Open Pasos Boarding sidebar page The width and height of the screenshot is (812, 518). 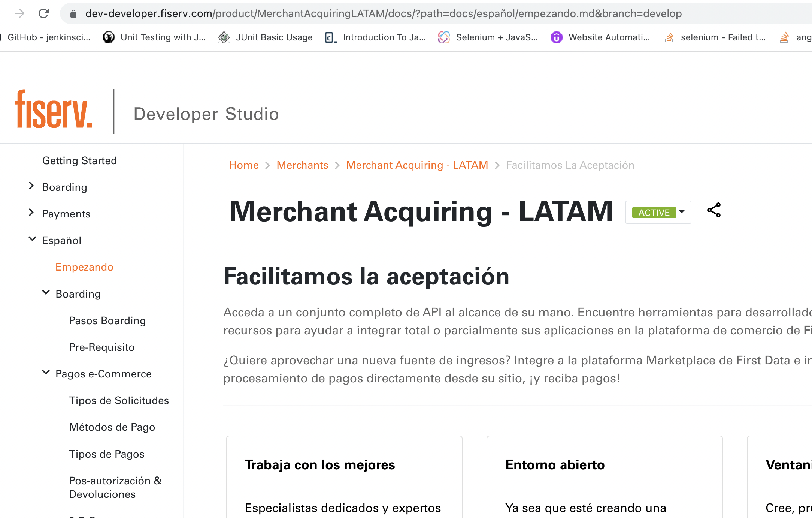click(107, 321)
